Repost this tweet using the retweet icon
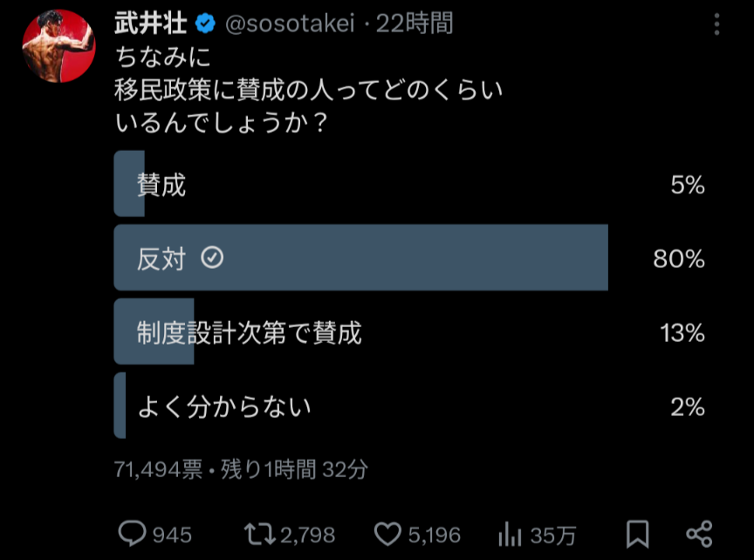This screenshot has height=560, width=754. [257, 534]
